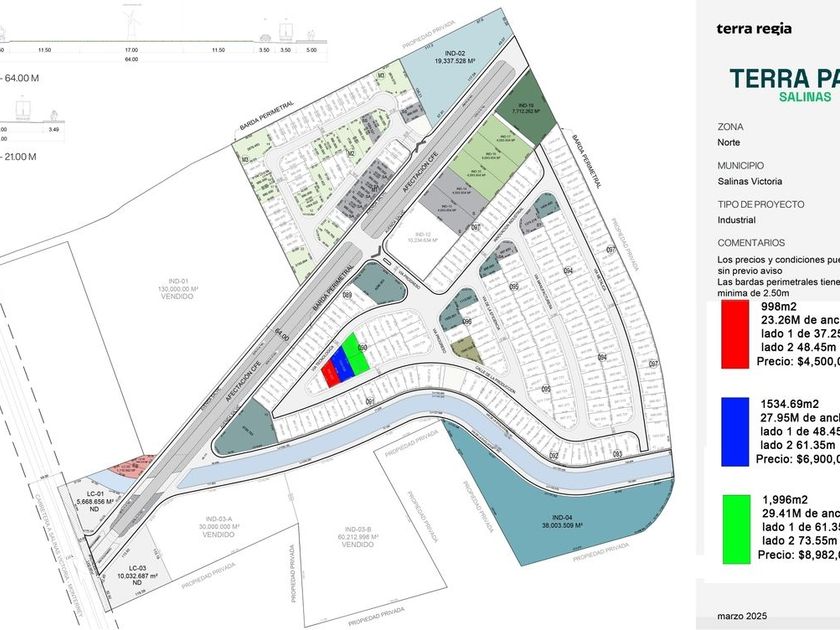Click the Norte zone value

pos(729,142)
